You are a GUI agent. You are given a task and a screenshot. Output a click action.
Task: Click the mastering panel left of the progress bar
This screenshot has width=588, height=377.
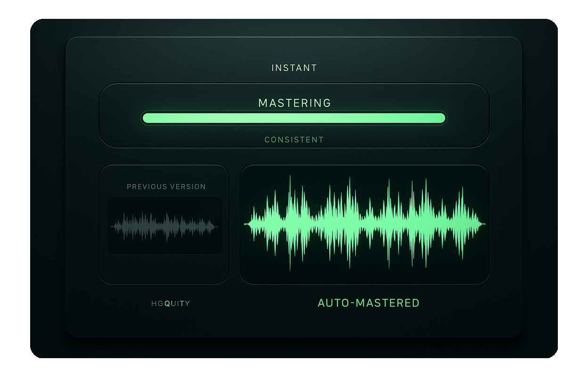[x=120, y=118]
